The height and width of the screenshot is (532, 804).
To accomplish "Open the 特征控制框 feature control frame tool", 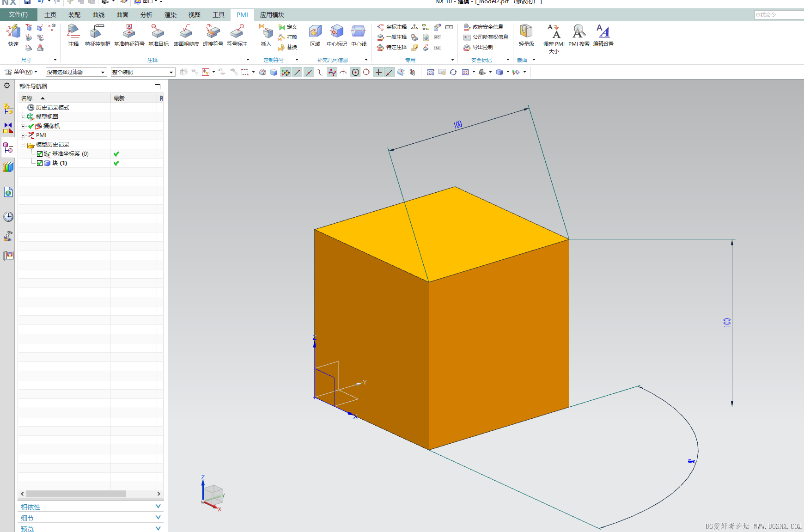I will pos(97,36).
